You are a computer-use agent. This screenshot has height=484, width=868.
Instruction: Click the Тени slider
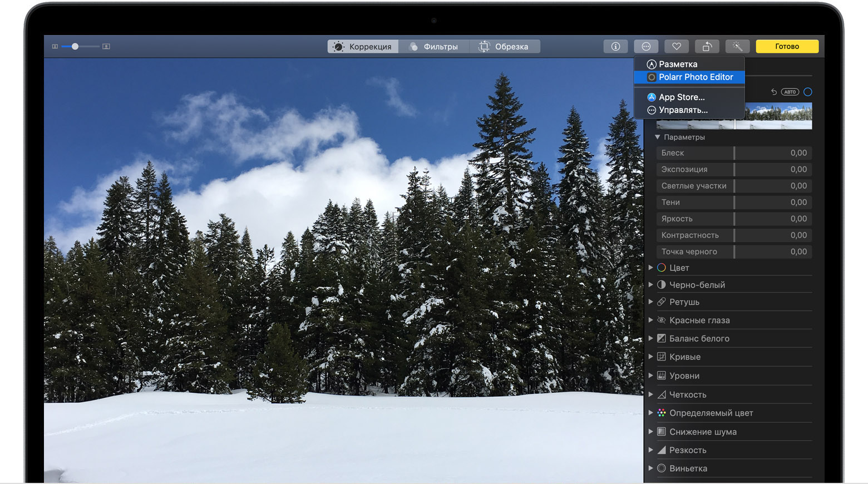coord(734,202)
